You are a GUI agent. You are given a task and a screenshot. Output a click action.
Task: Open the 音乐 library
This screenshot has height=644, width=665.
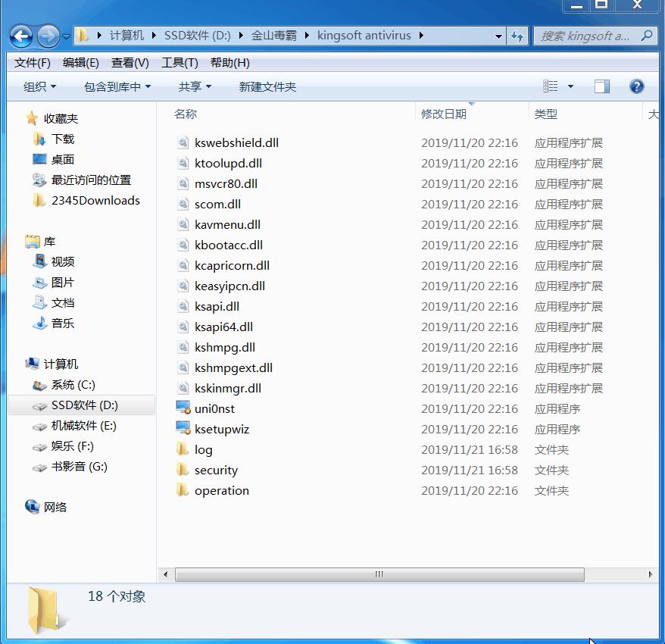pos(63,323)
